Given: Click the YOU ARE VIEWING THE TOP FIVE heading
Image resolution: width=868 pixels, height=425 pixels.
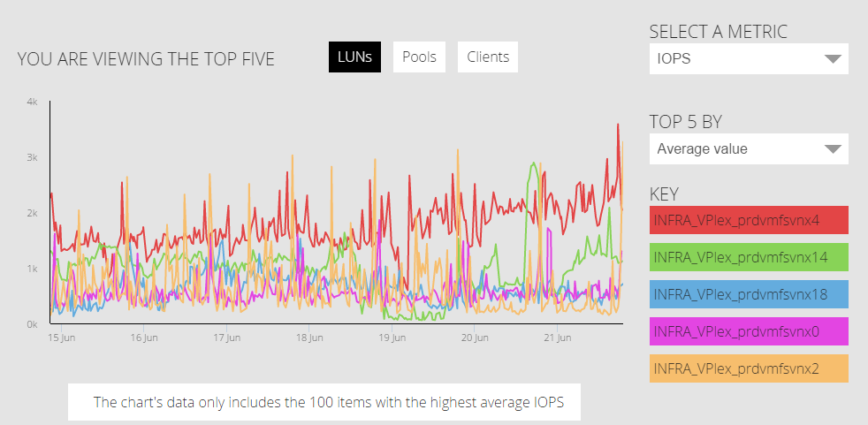Looking at the screenshot, I should pos(146,59).
